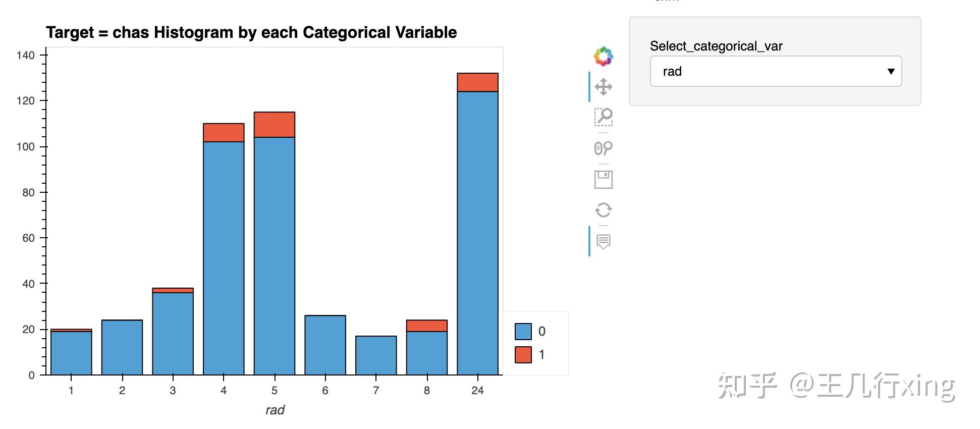The height and width of the screenshot is (429, 980).
Task: Click the blue legend swatch for 0
Action: (x=523, y=332)
